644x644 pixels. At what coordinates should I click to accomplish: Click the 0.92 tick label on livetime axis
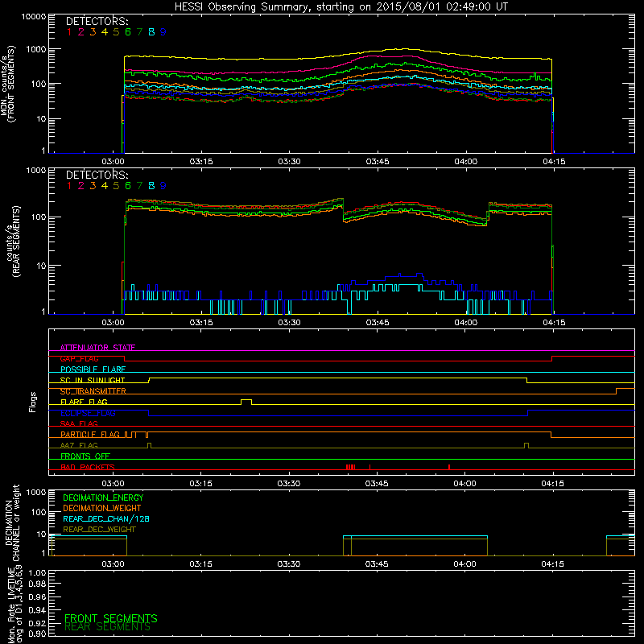(x=37, y=623)
